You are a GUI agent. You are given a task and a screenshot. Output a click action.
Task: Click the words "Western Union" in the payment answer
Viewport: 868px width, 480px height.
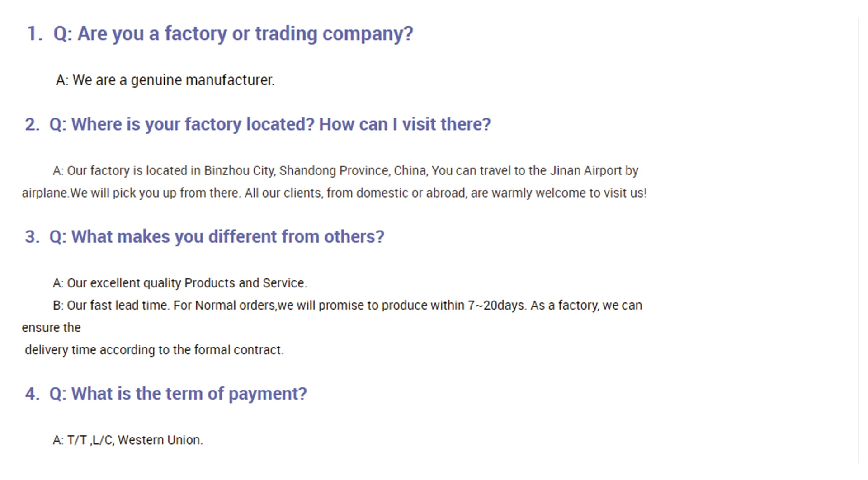pyautogui.click(x=160, y=440)
